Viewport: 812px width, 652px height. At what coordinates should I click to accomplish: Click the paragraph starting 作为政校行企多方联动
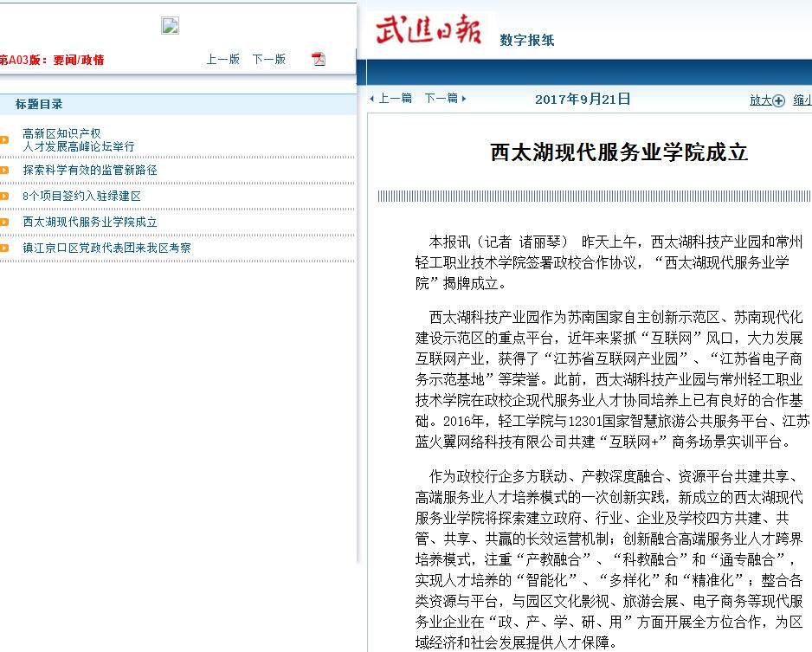coord(609,559)
